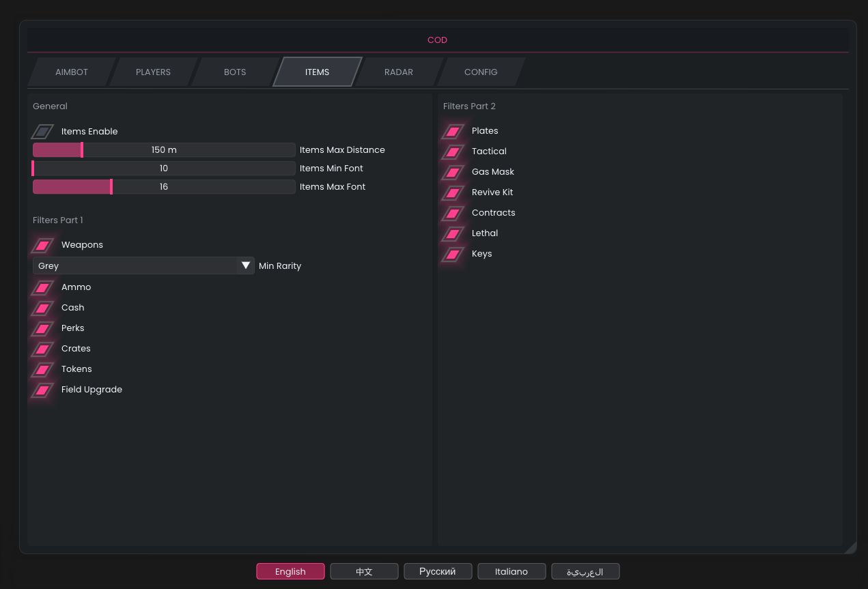Turn off the Plates filter
The image size is (868, 589).
point(453,131)
